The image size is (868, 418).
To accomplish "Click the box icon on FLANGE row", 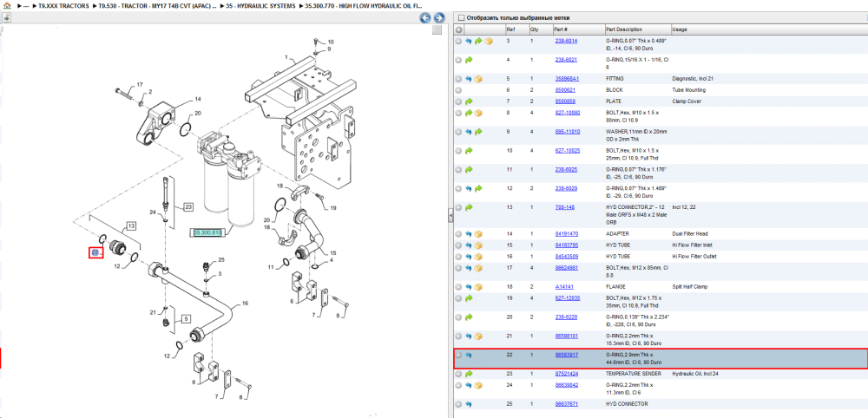I will [478, 287].
